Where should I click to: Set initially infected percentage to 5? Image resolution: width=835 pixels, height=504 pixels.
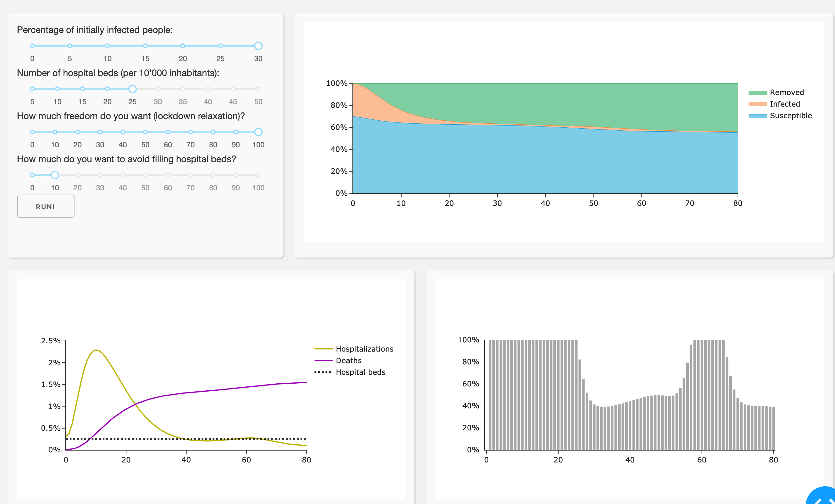70,46
